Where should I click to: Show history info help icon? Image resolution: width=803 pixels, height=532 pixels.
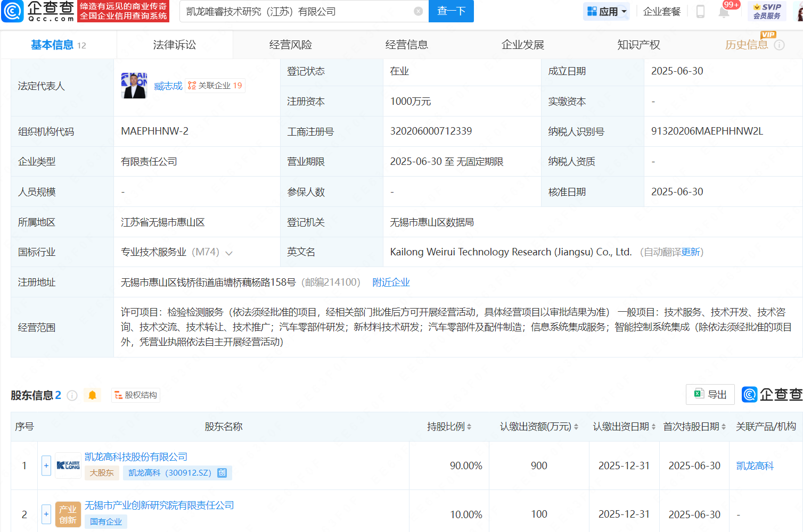point(779,45)
